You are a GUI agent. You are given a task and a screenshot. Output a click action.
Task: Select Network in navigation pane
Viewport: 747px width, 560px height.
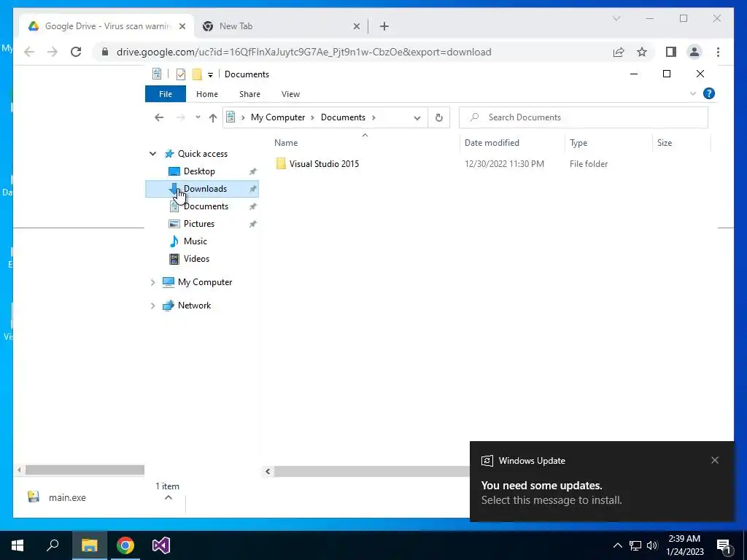coord(194,306)
